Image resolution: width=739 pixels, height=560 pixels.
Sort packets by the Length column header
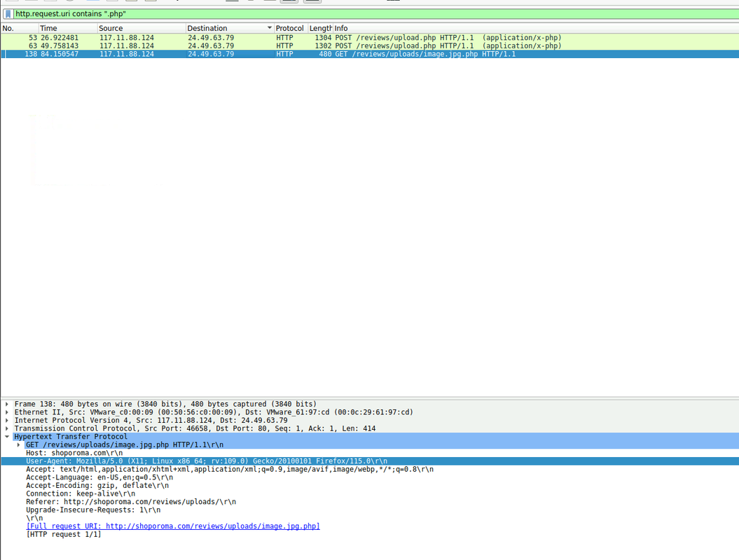(x=321, y=28)
